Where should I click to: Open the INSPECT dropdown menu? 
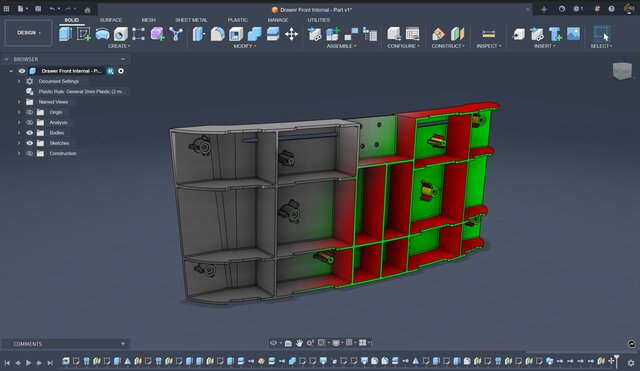pos(489,46)
